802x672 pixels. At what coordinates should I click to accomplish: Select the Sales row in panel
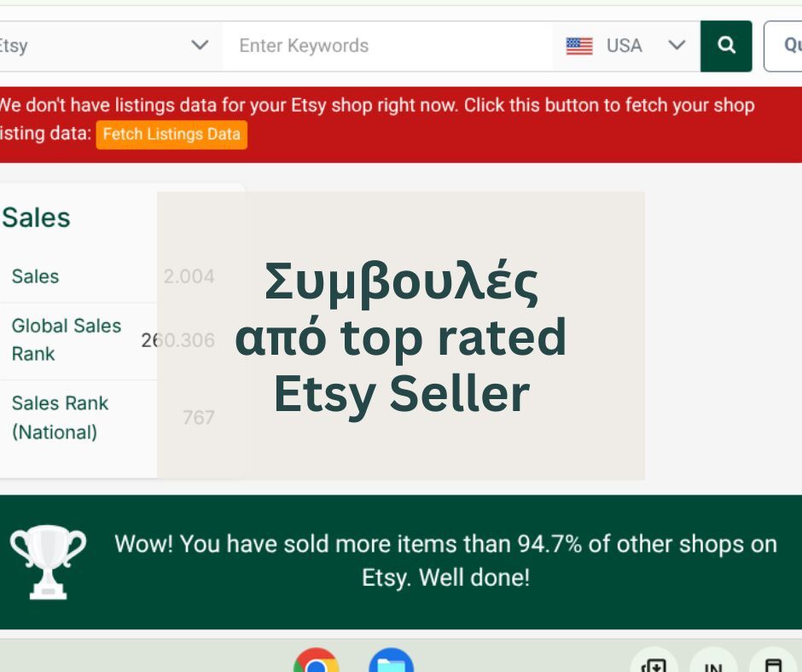[77, 276]
